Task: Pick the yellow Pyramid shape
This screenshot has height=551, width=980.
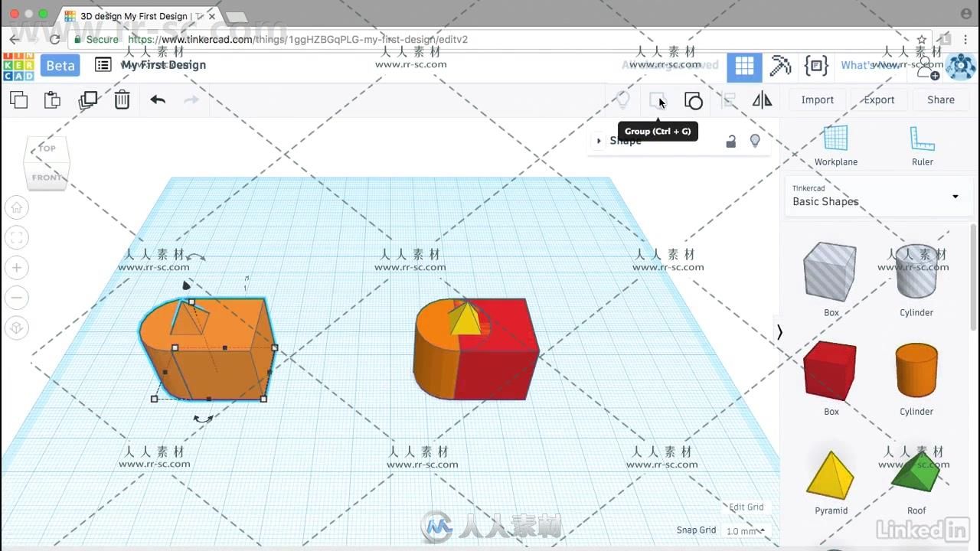Action: pos(830,475)
